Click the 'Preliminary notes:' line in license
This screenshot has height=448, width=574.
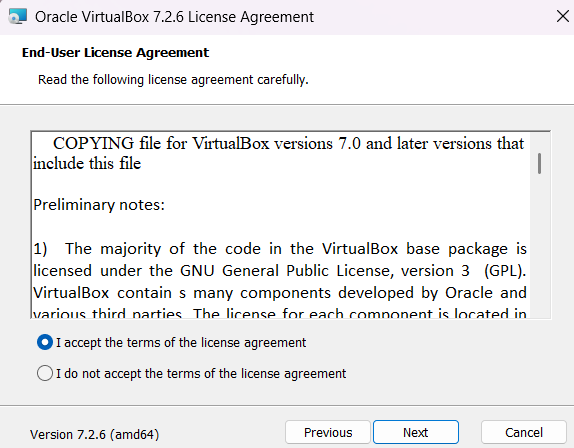pos(99,205)
